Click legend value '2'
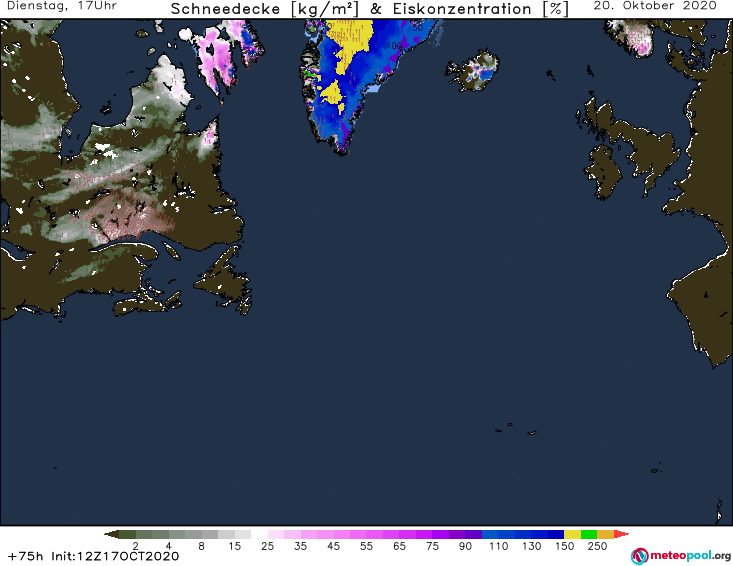 pyautogui.click(x=136, y=546)
